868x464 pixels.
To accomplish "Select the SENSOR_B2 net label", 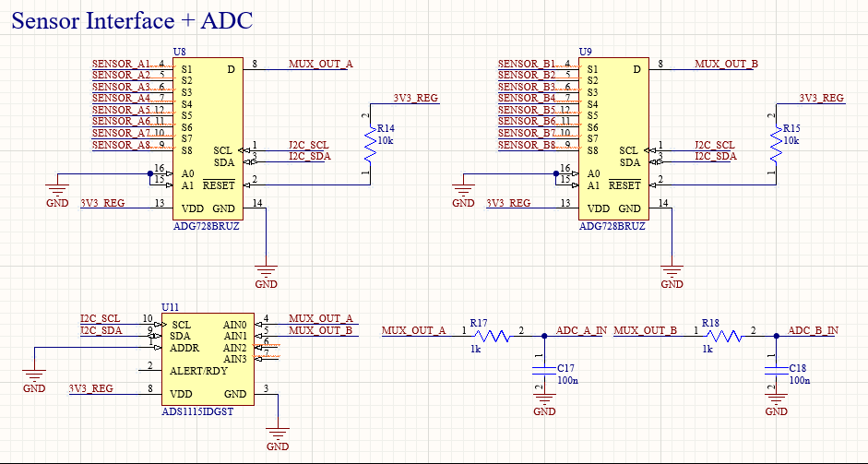I will 527,75.
